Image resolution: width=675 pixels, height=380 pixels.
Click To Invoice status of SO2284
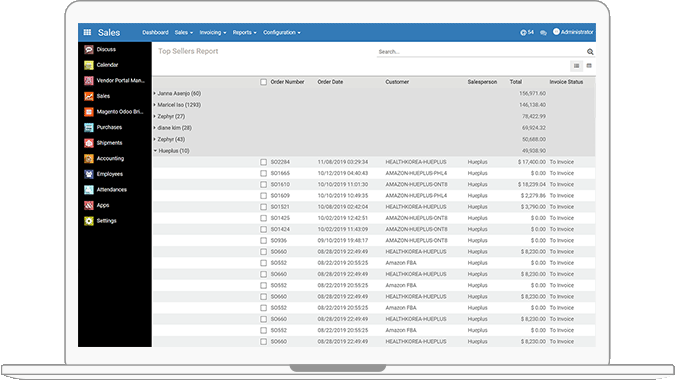(562, 162)
